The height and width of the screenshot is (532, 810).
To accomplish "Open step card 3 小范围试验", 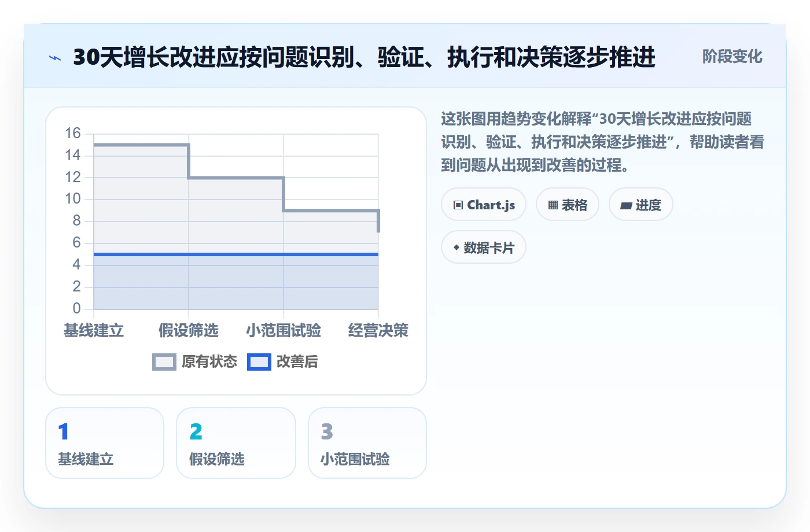I will [x=367, y=444].
